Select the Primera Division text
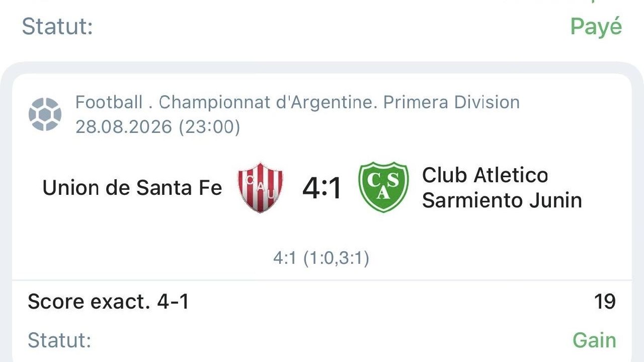 [x=451, y=102]
